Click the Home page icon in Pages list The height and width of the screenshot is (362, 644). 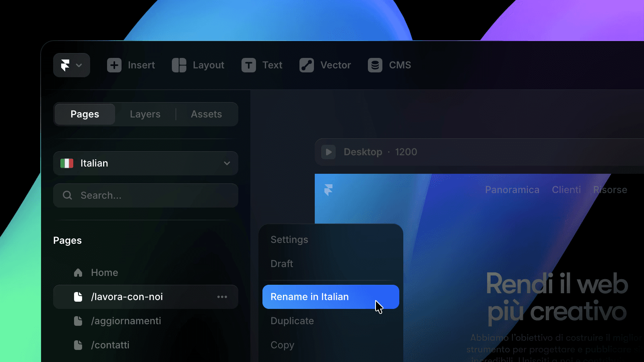(x=78, y=272)
